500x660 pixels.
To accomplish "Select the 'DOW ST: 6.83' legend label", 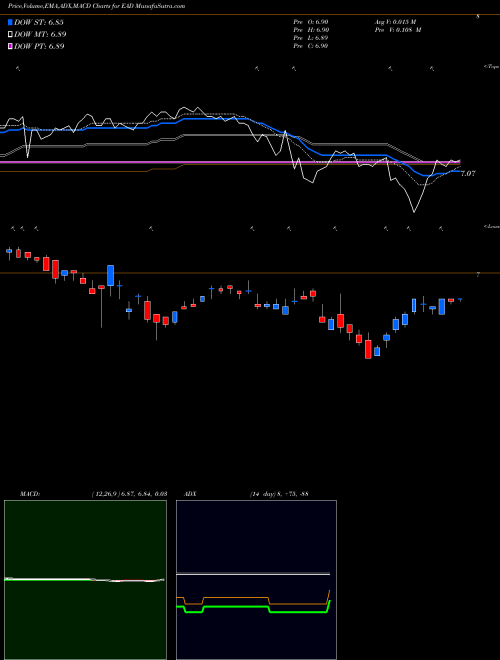I will point(39,22).
